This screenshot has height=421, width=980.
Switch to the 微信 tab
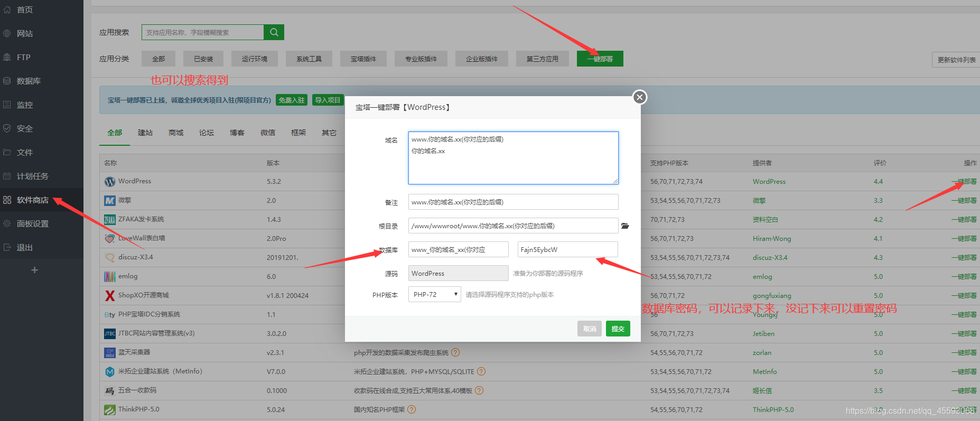click(268, 133)
